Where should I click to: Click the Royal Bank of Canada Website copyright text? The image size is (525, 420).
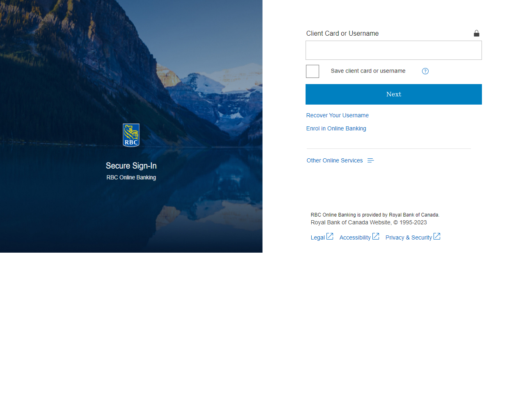pyautogui.click(x=369, y=223)
